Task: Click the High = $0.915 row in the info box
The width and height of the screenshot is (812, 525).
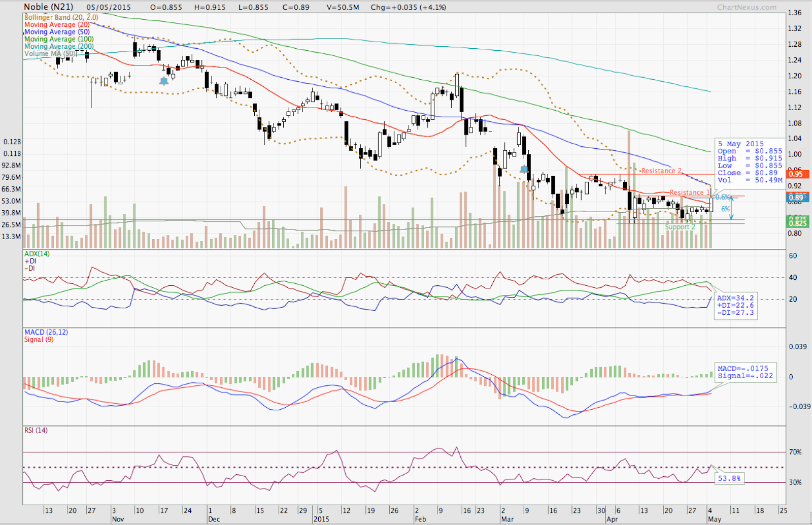Action: pyautogui.click(x=750, y=158)
